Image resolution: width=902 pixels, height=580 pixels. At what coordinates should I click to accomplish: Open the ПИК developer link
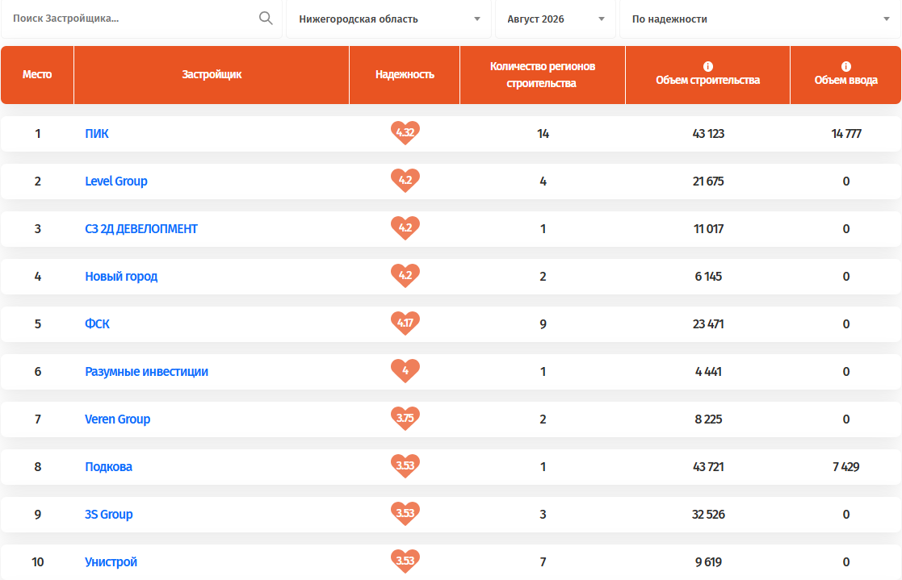click(97, 133)
